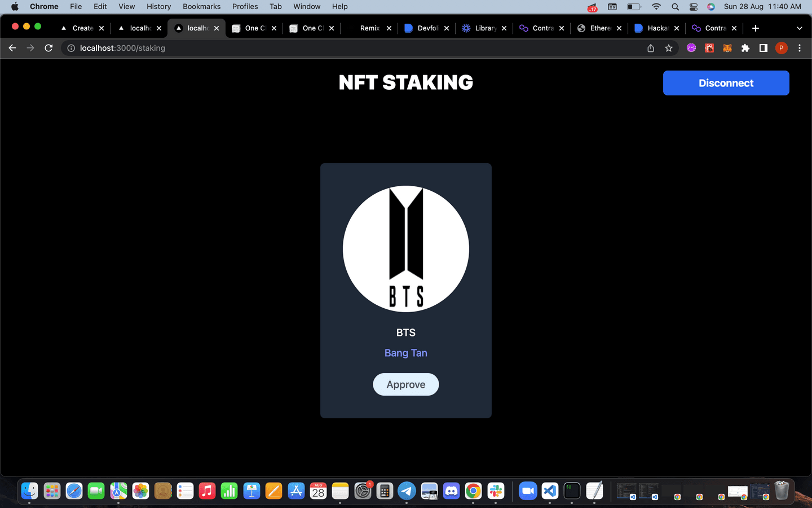Image resolution: width=812 pixels, height=508 pixels.
Task: Click the BTS name text on the card
Action: (406, 332)
